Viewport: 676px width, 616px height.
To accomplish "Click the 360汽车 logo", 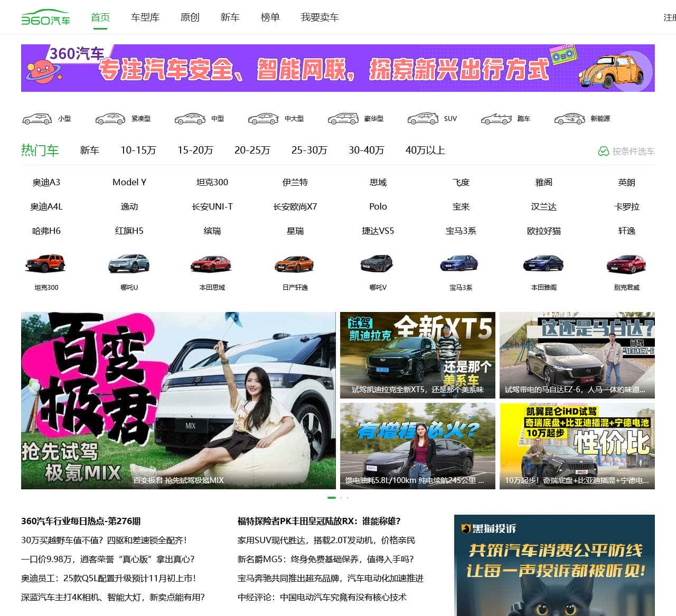I will pos(45,17).
